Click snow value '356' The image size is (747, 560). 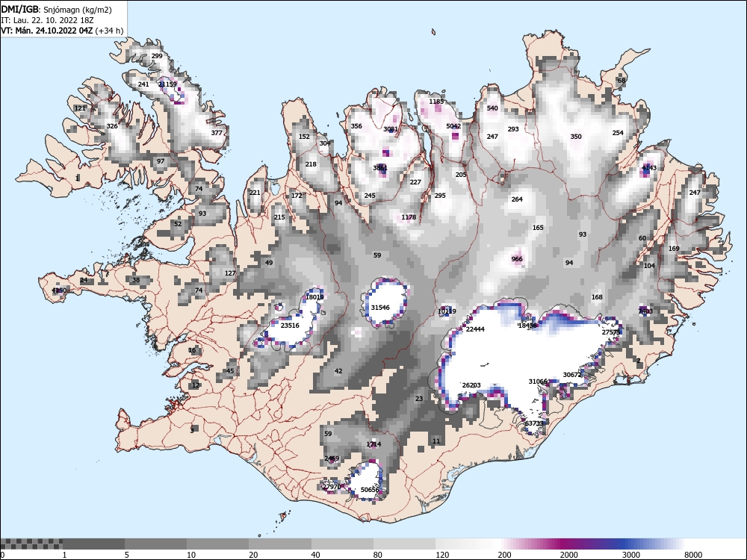pos(356,126)
